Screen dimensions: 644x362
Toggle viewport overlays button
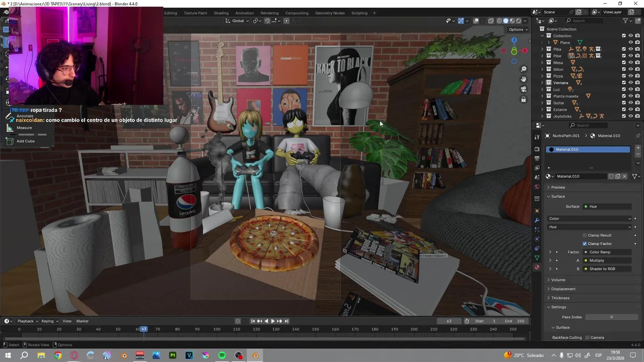coord(475,21)
